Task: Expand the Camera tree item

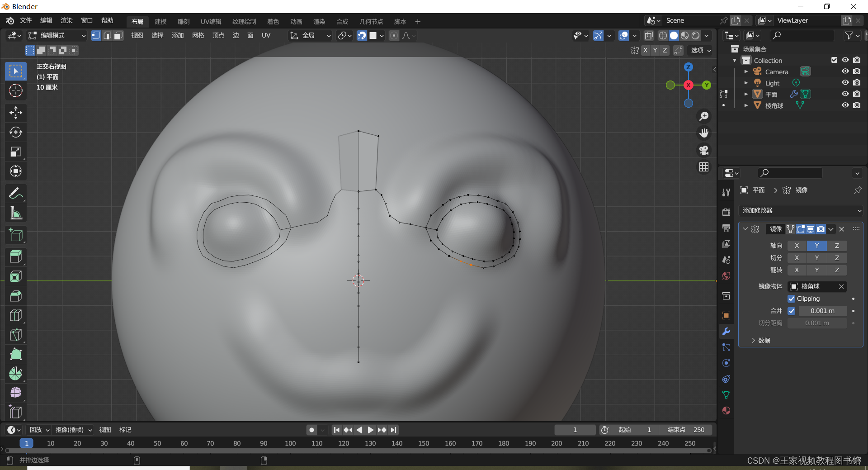Action: [x=746, y=71]
